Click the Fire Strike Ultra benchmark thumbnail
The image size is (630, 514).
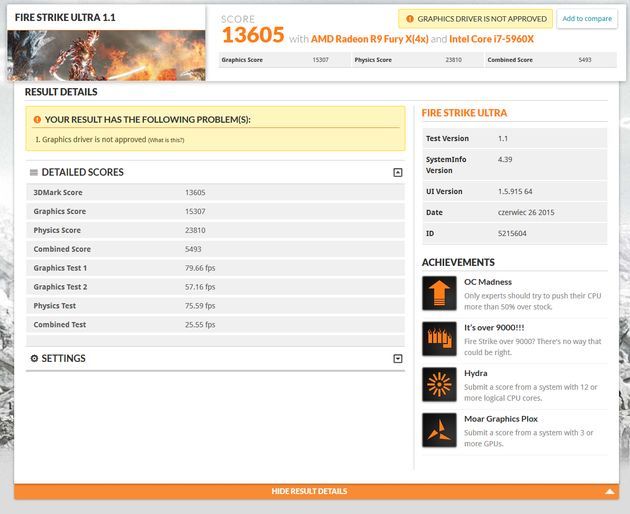[106, 55]
